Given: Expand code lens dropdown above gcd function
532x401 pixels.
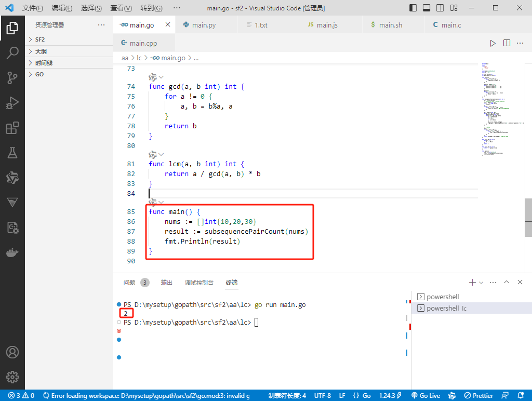Looking at the screenshot, I should point(161,77).
